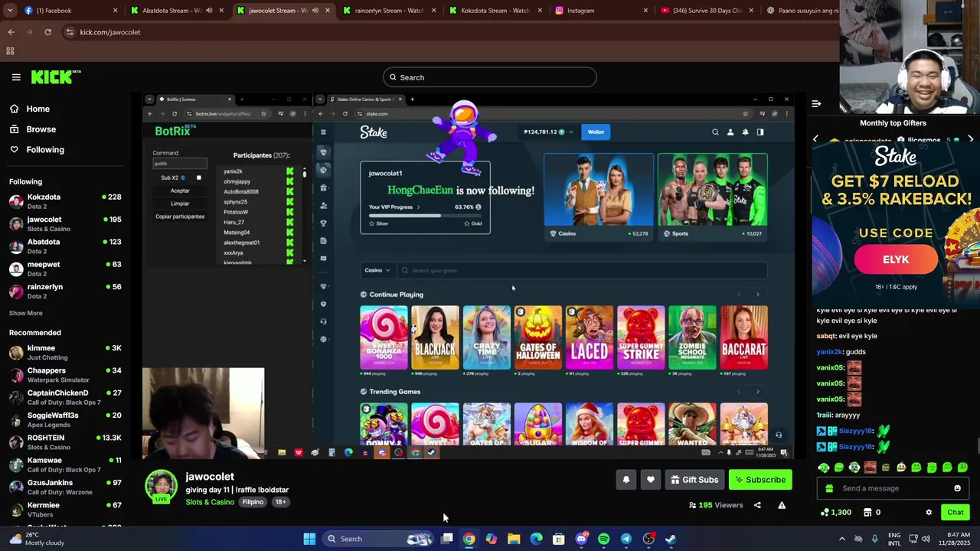Go back in Chrome browser
Viewport: 980px width, 551px height.
11,32
